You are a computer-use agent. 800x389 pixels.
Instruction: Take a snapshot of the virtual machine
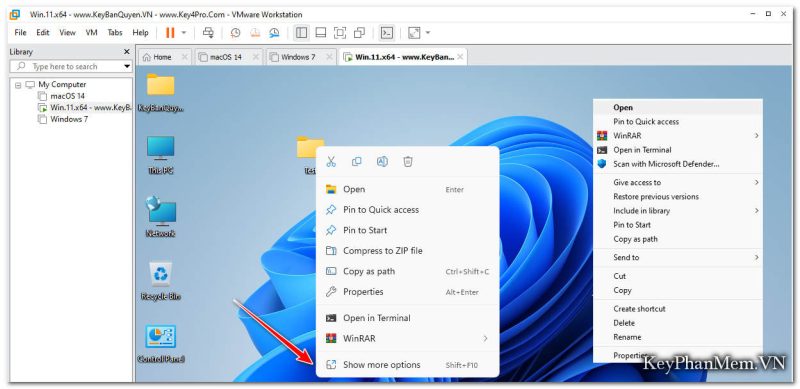(235, 33)
